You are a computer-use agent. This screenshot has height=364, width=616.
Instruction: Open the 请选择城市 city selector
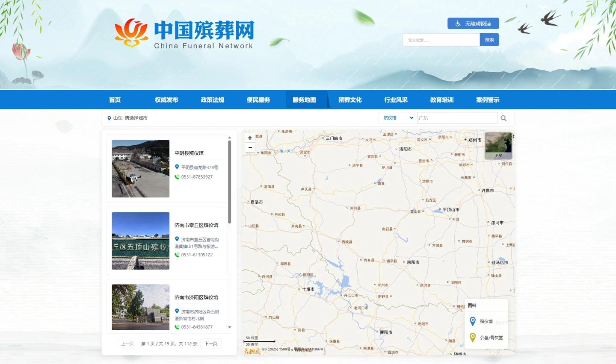136,118
